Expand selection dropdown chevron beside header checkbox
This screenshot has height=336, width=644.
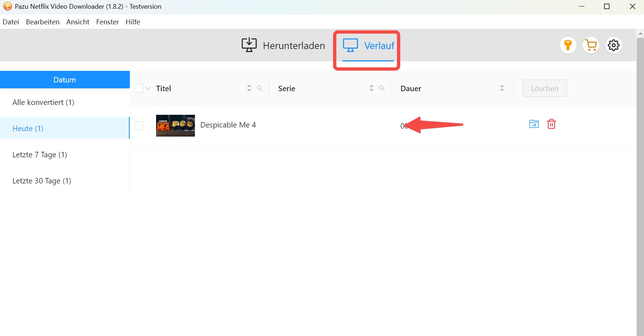(148, 88)
